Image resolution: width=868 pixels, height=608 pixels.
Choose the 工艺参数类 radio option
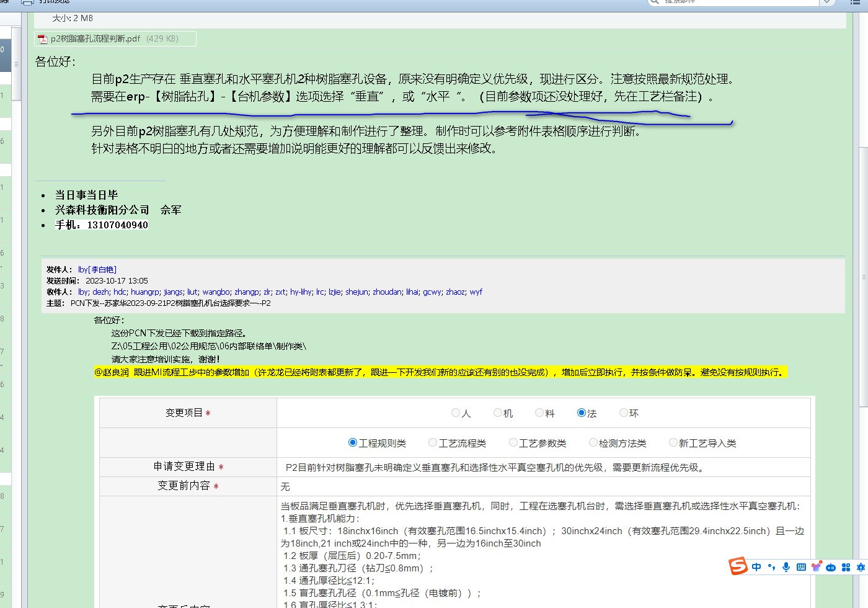(x=513, y=442)
